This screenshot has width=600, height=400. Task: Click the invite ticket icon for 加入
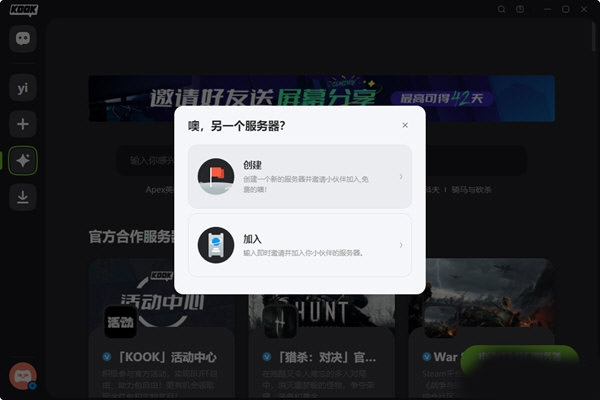tap(216, 245)
